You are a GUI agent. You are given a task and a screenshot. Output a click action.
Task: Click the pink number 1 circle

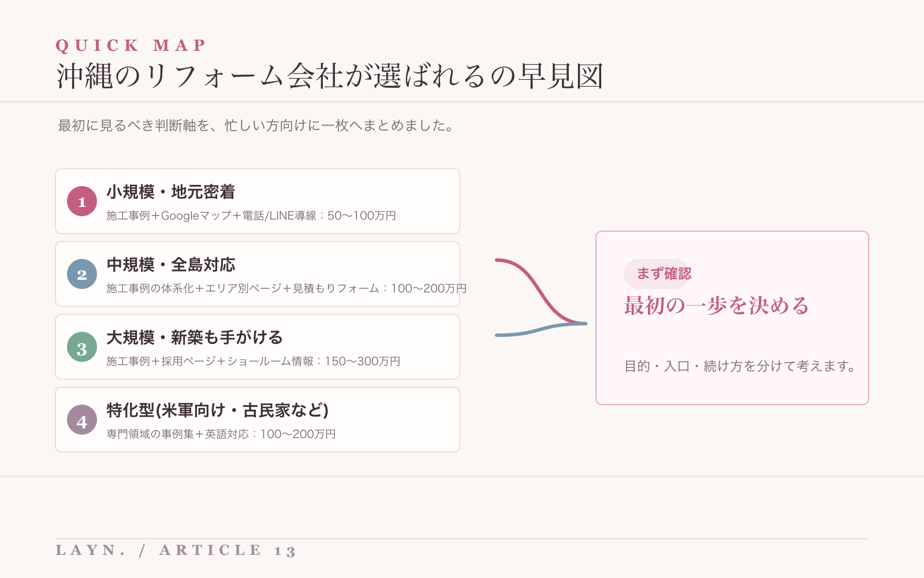point(82,201)
